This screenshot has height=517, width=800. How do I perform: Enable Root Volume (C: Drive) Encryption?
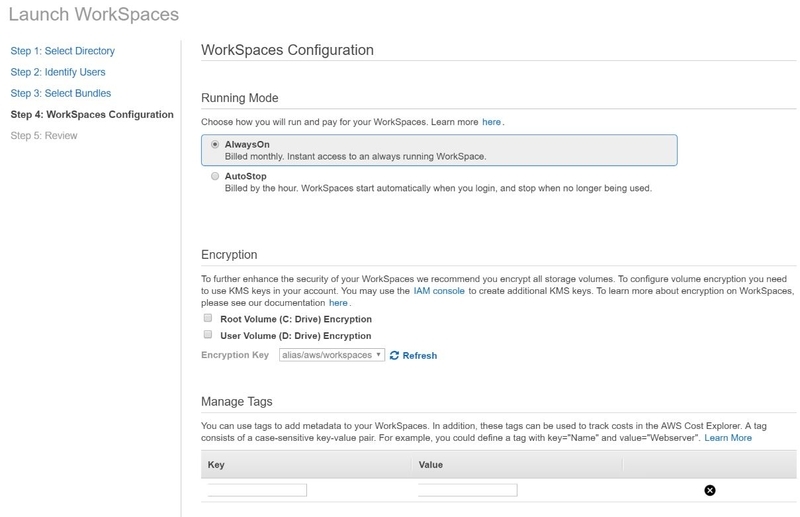208,318
